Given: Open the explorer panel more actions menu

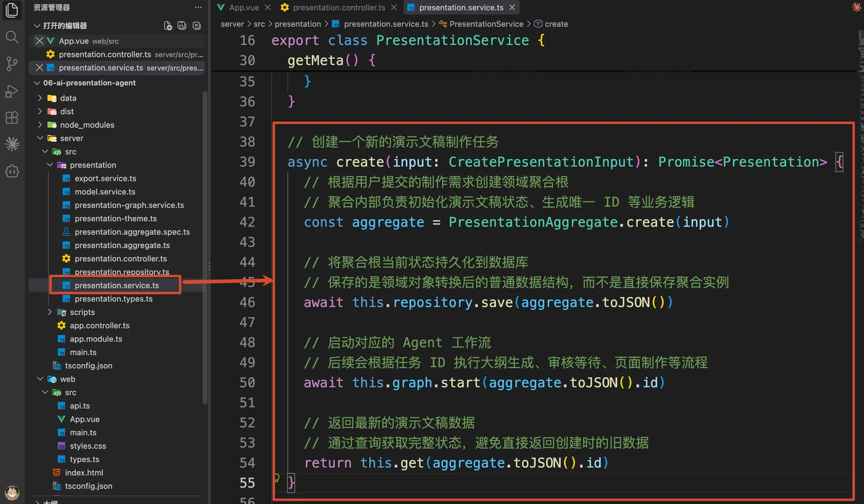Looking at the screenshot, I should pos(198,8).
